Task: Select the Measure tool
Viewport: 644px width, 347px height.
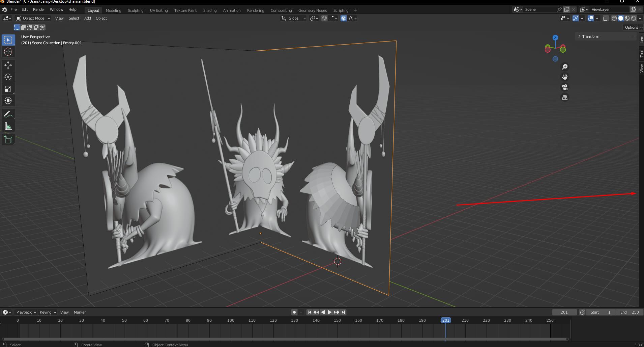Action: tap(8, 126)
